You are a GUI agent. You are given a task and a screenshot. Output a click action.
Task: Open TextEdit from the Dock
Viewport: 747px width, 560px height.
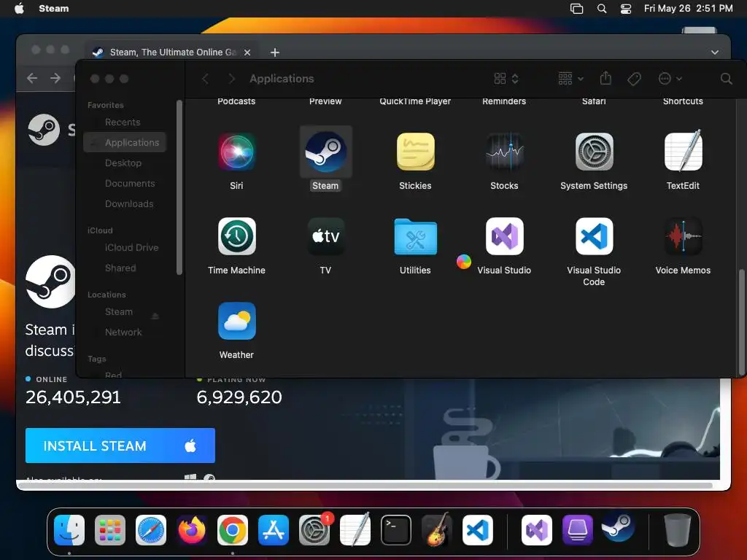355,529
